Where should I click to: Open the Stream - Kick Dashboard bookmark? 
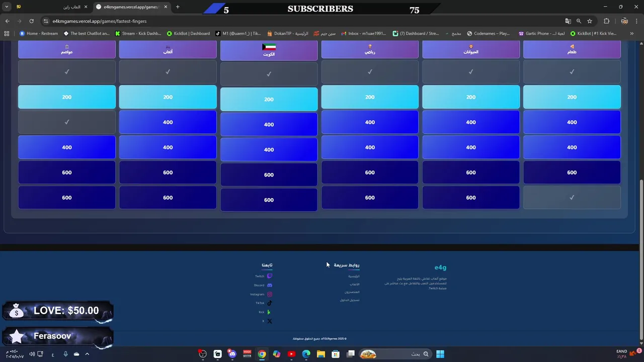(x=138, y=34)
